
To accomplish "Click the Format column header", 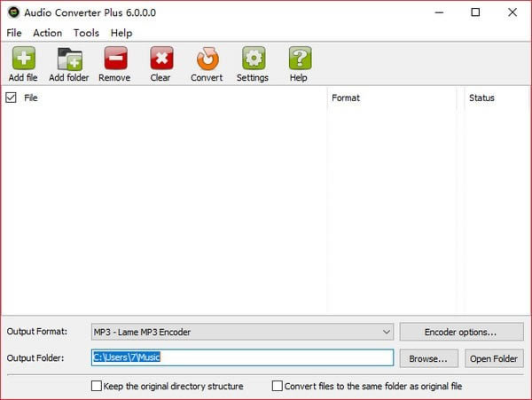I will point(346,98).
